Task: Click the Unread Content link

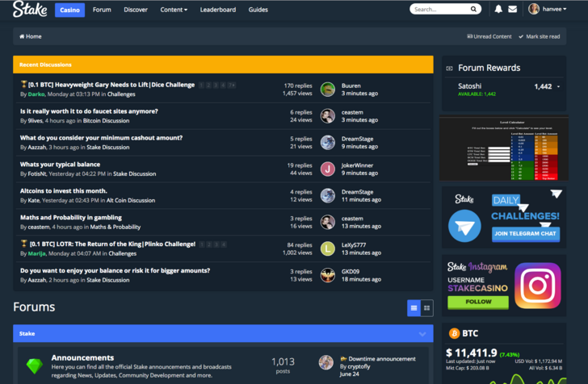Action: coord(489,36)
